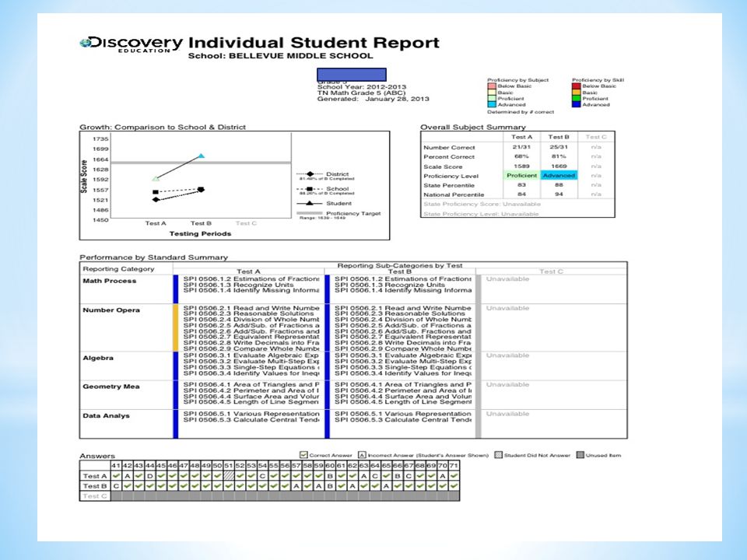Click red Below Basic swatch under Proficiency by Skill

pos(576,86)
